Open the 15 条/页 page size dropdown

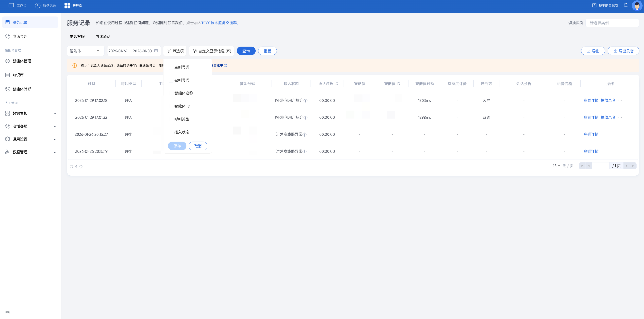tap(556, 166)
